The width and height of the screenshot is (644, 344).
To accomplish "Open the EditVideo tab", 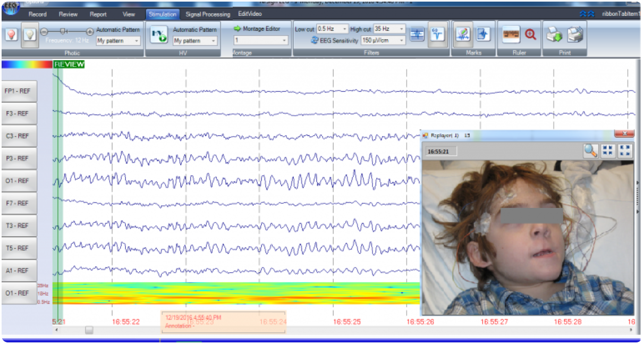I will tap(250, 14).
